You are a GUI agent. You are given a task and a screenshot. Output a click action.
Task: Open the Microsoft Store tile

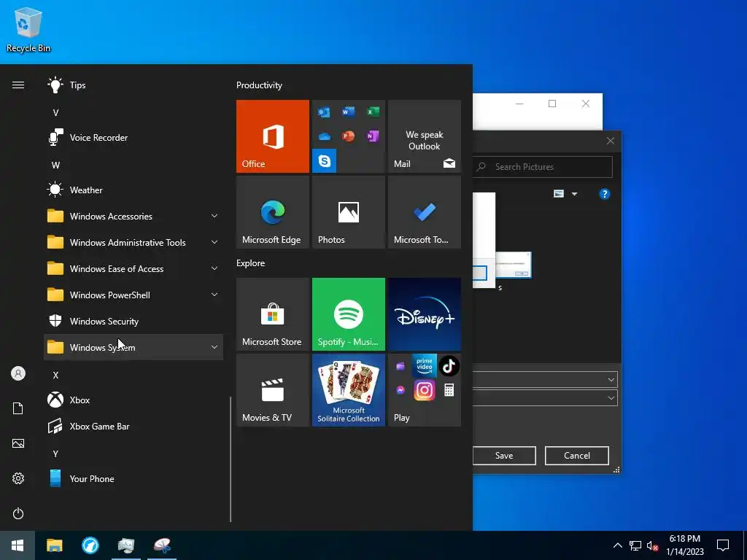point(273,314)
